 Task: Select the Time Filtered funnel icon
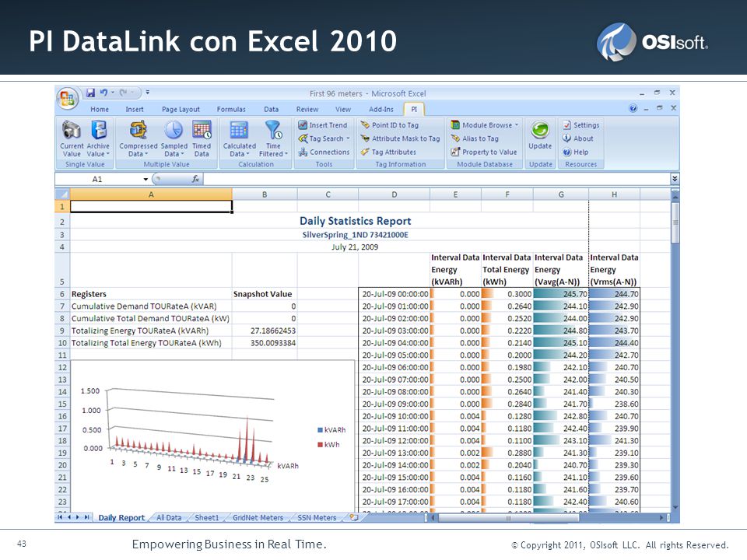pyautogui.click(x=273, y=130)
